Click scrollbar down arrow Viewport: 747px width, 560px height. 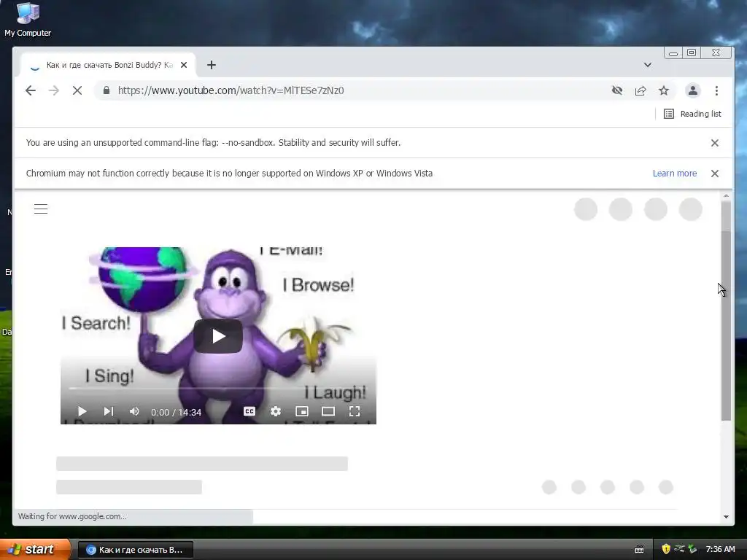726,517
